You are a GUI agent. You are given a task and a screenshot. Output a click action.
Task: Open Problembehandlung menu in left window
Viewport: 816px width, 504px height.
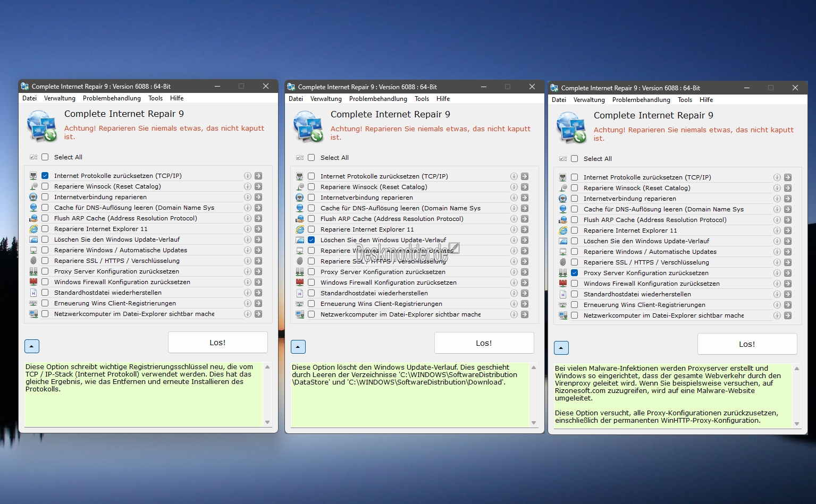click(x=112, y=98)
